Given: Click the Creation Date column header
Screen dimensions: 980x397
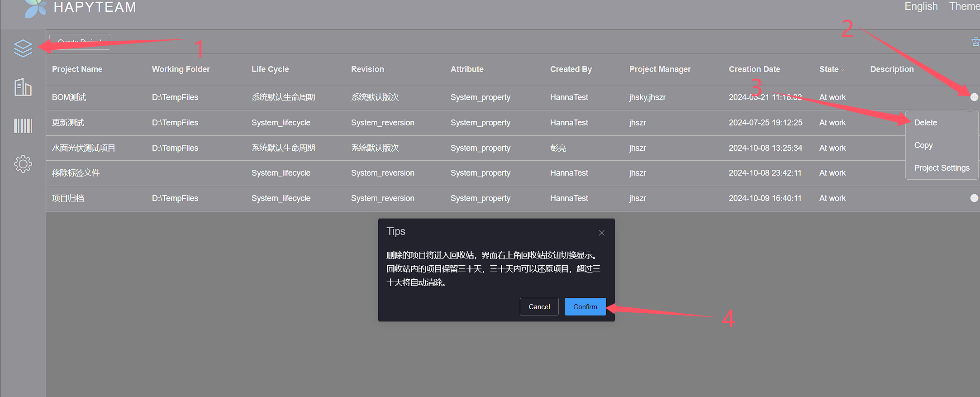Looking at the screenshot, I should point(754,69).
